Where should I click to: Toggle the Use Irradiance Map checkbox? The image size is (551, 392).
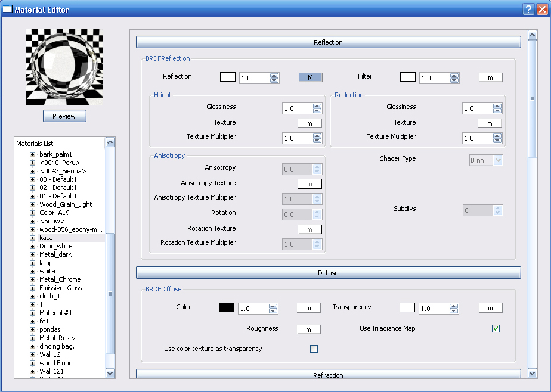click(496, 328)
